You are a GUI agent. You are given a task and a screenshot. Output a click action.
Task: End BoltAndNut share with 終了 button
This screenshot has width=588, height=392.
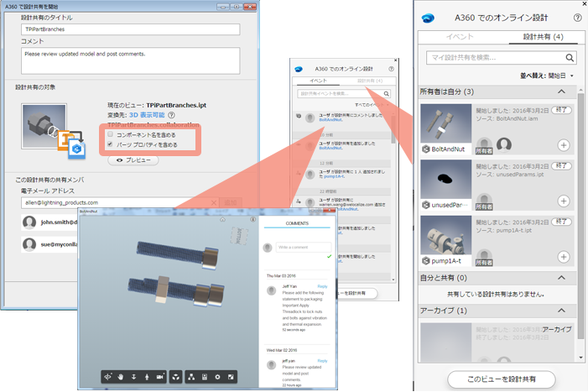[561, 110]
